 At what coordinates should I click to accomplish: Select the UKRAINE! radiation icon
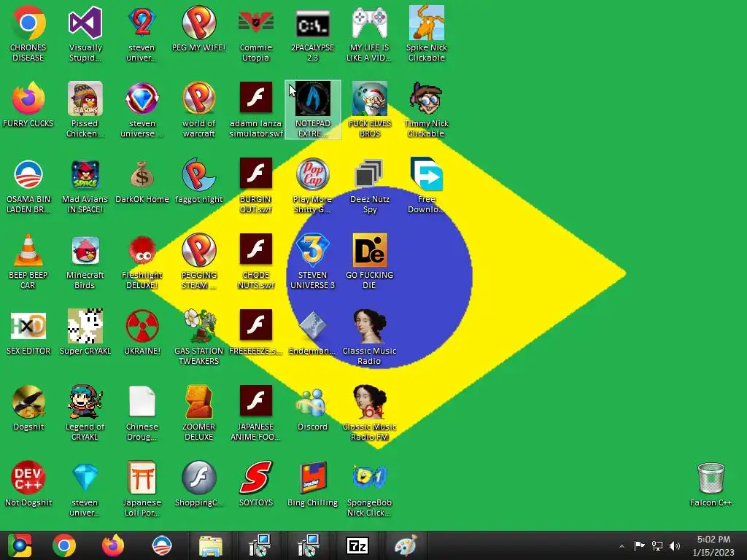[x=142, y=332]
